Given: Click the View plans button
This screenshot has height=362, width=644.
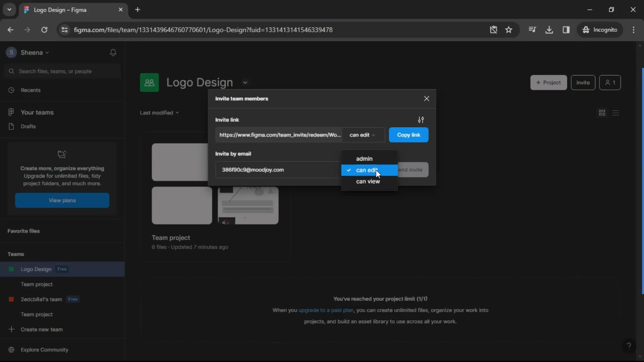Looking at the screenshot, I should [x=62, y=200].
